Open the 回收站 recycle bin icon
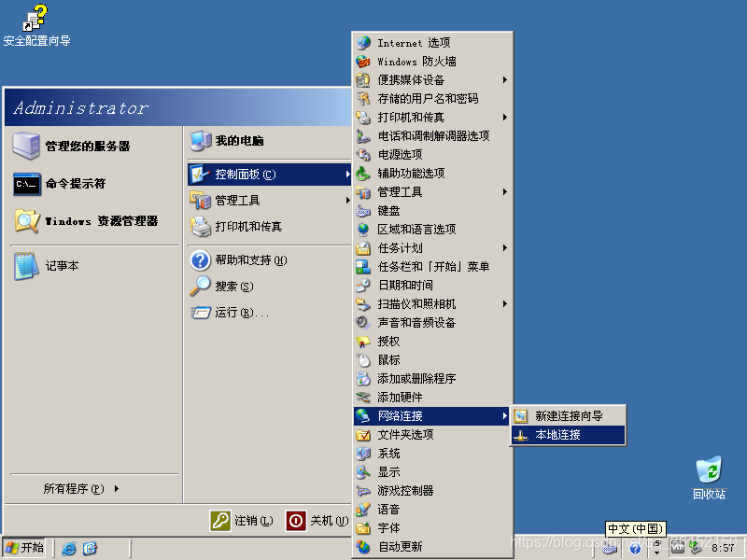The width and height of the screenshot is (747, 560). pos(709,469)
